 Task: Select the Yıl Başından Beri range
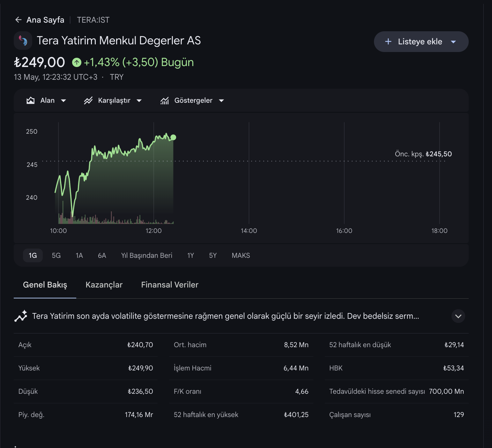(x=147, y=256)
